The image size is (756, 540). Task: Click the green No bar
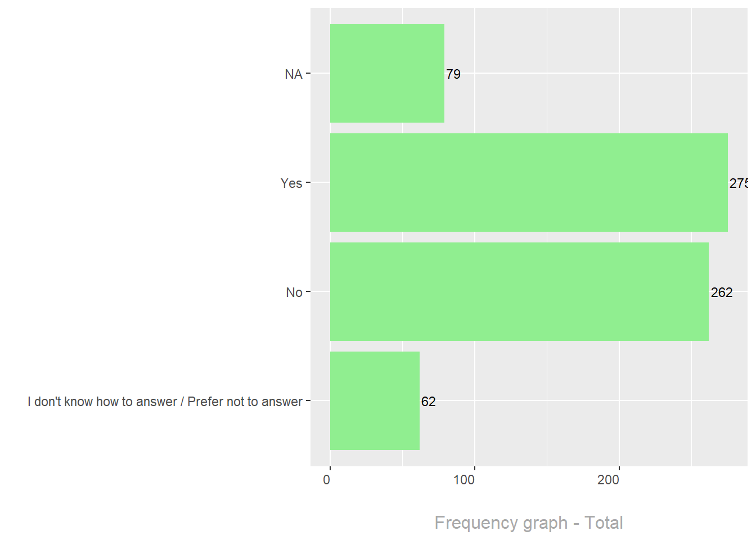click(x=519, y=291)
